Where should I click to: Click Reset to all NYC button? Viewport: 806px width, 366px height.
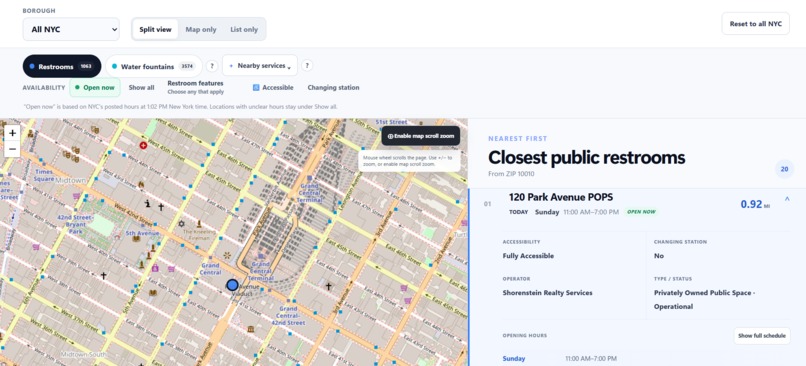[x=756, y=24]
